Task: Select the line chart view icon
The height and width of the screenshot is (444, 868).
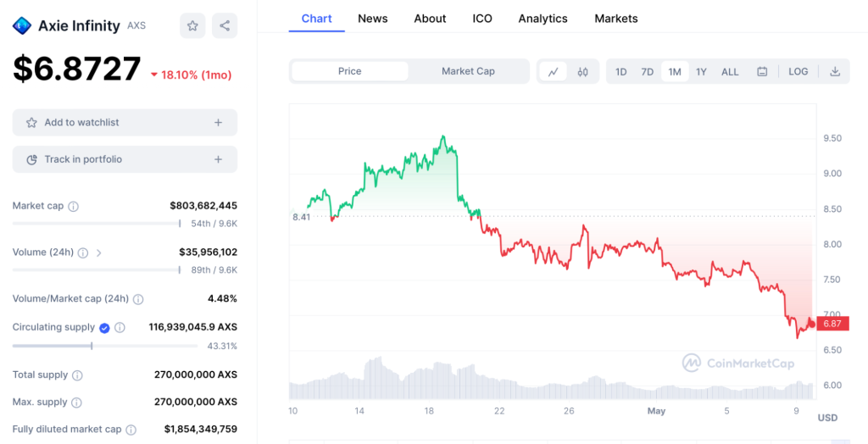Action: 553,71
